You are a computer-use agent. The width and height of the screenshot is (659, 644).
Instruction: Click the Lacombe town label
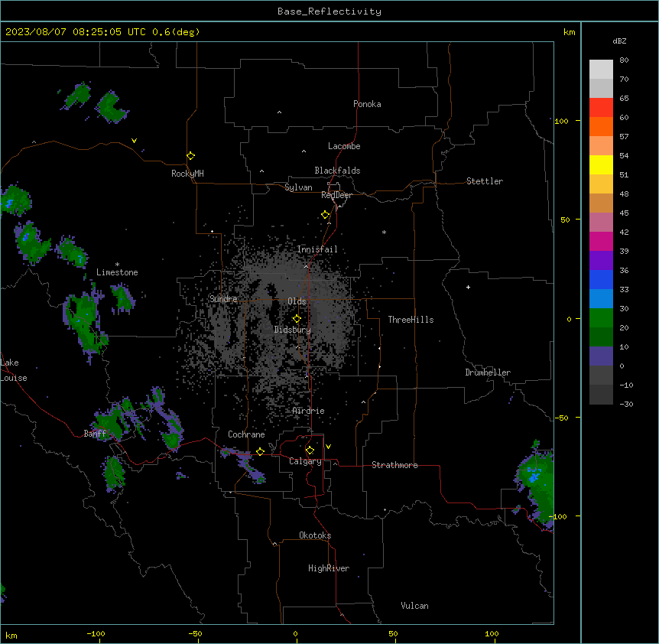point(344,146)
